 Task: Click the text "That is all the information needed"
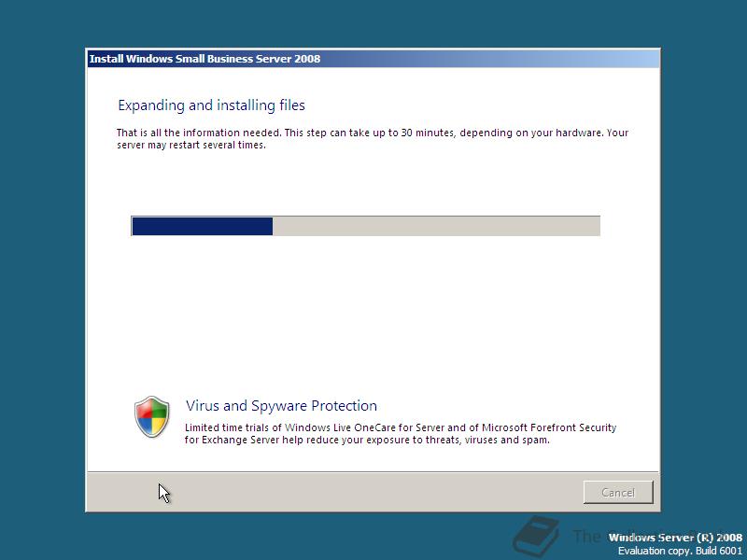tap(199, 133)
